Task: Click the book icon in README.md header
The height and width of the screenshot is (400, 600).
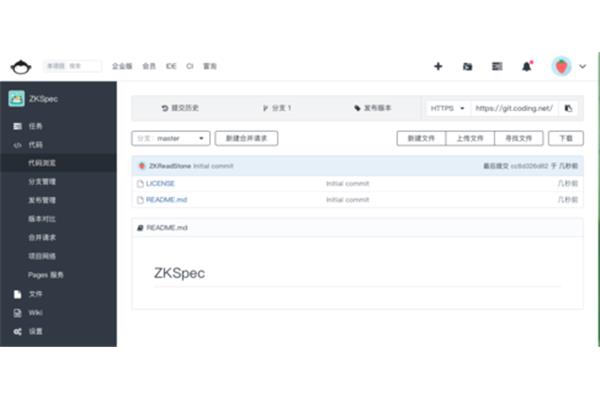Action: tap(140, 228)
